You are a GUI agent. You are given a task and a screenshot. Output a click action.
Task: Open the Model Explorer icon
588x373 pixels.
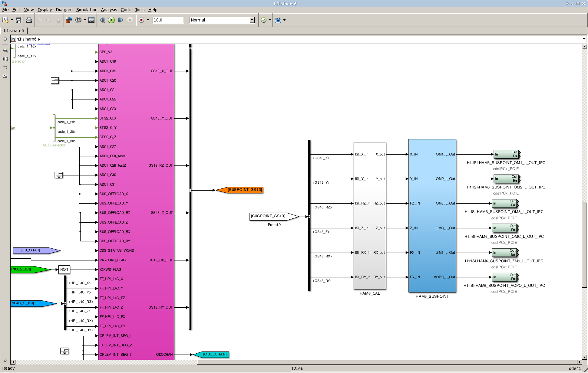pyautogui.click(x=91, y=20)
